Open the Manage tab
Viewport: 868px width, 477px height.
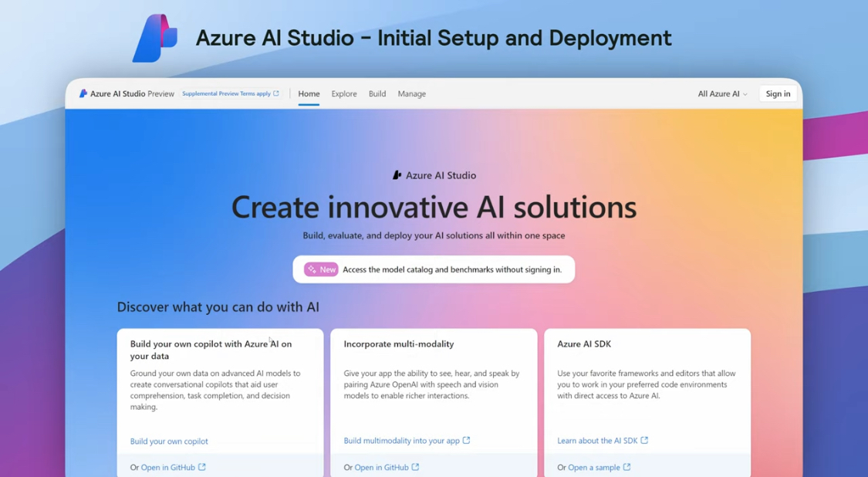pos(412,93)
